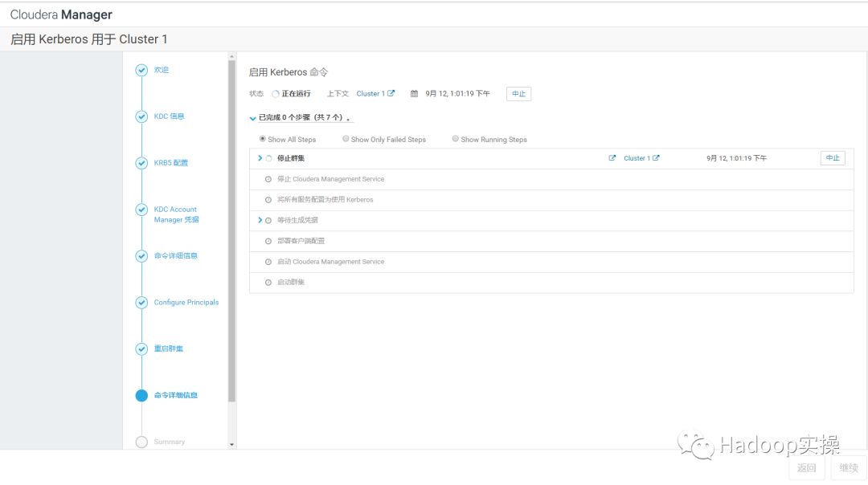Select the Show Only Failed Steps radio button
The height and width of the screenshot is (485, 868).
click(x=346, y=139)
